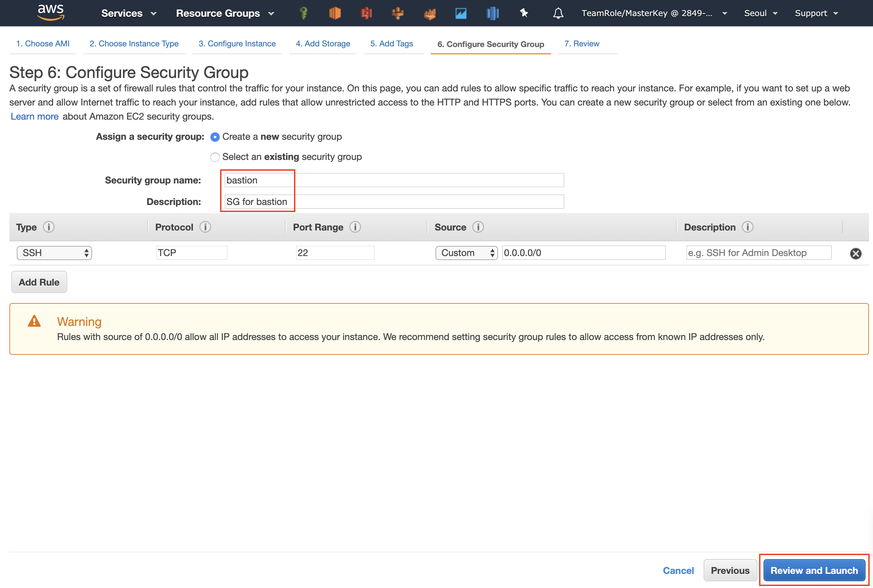Open the Custom source dropdown
873x588 pixels.
(x=466, y=253)
